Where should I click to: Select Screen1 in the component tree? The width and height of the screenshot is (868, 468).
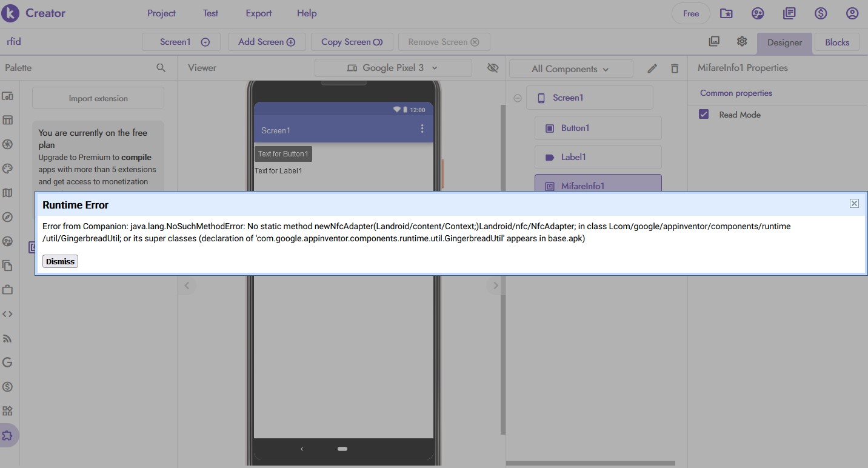pyautogui.click(x=590, y=98)
